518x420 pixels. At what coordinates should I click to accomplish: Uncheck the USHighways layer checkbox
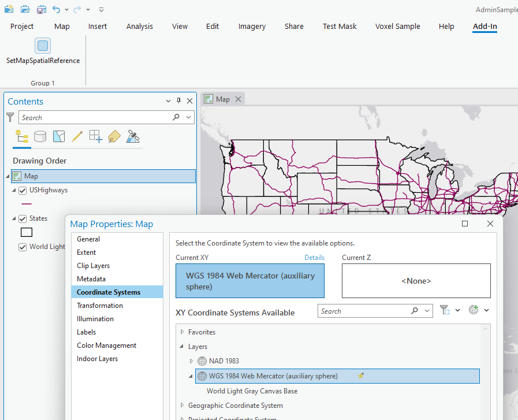pos(23,190)
